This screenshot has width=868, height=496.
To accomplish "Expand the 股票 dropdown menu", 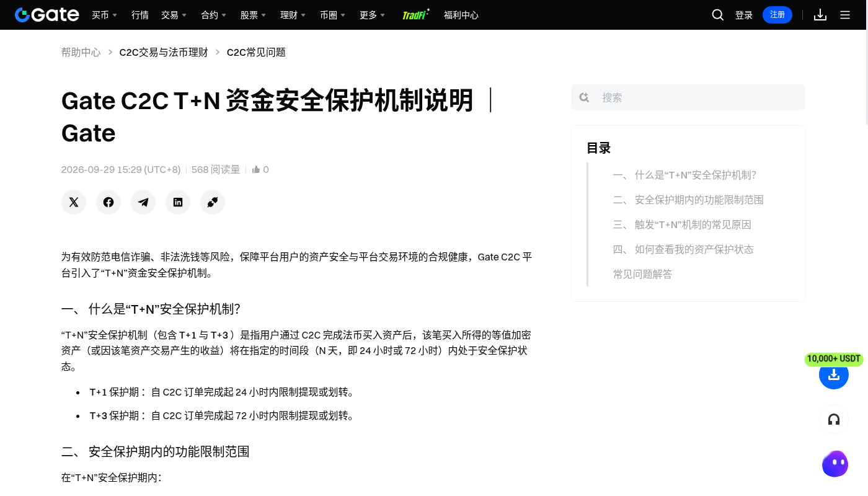I will (x=253, y=15).
